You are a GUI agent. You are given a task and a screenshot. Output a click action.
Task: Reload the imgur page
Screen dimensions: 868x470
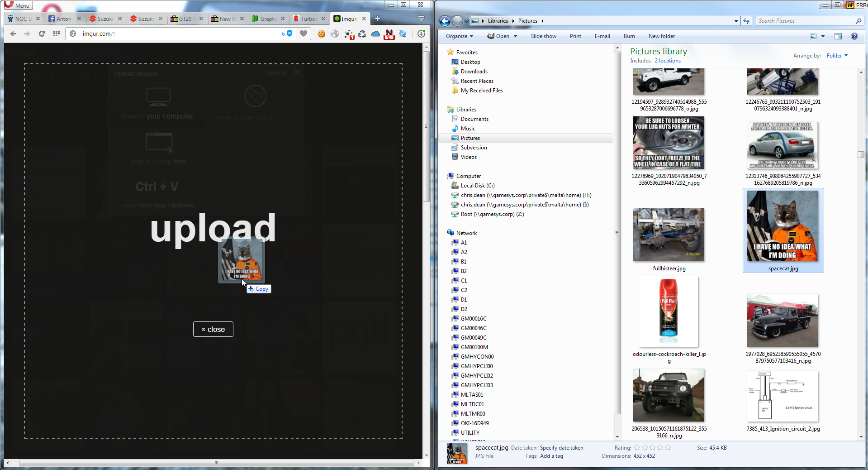(42, 34)
